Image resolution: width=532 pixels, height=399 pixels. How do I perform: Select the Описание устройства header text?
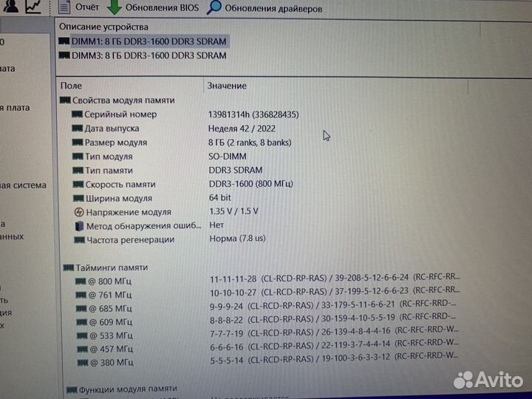pyautogui.click(x=103, y=27)
